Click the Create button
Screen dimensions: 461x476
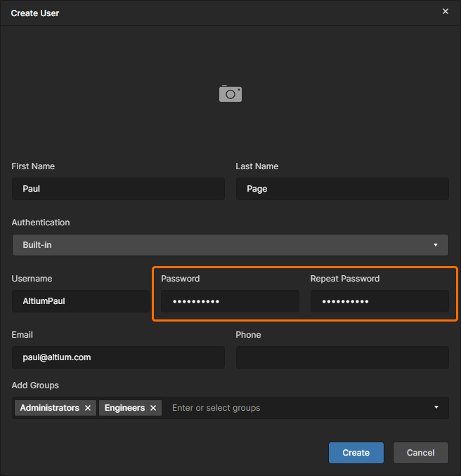coord(356,453)
